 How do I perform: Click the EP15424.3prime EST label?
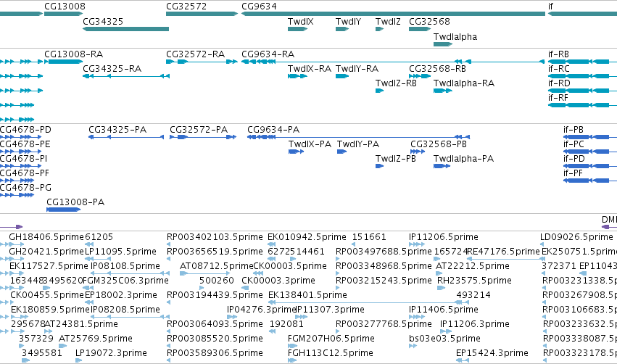pyautogui.click(x=492, y=353)
